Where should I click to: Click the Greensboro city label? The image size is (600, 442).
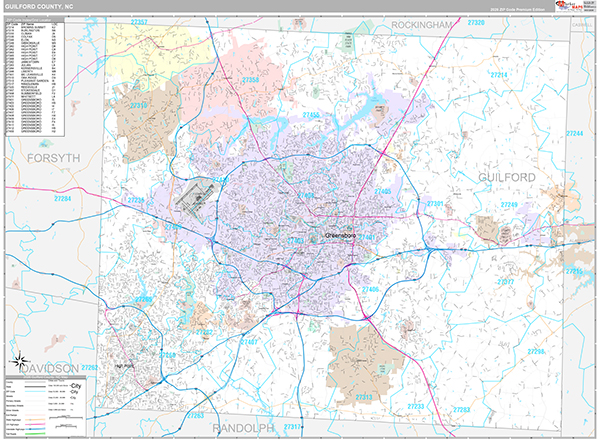(x=340, y=235)
